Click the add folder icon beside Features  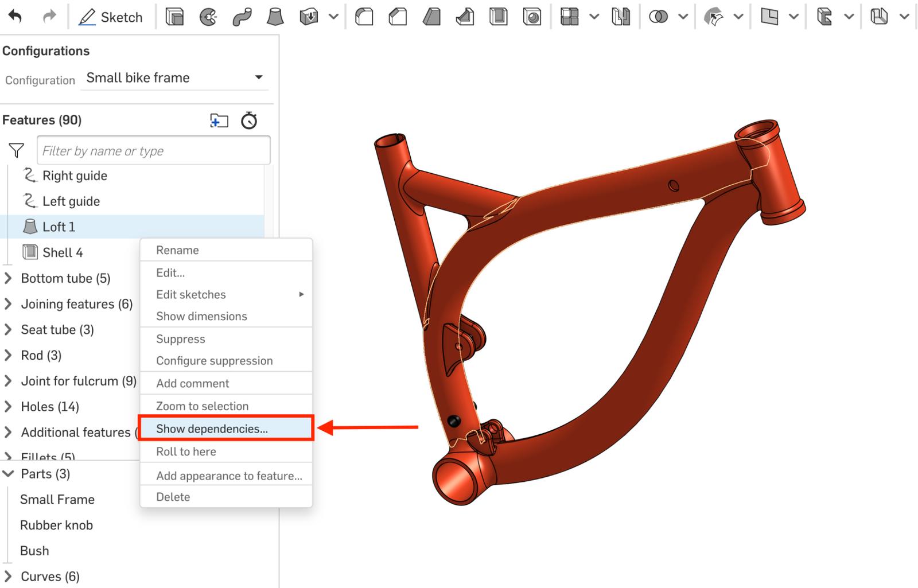[x=219, y=120]
